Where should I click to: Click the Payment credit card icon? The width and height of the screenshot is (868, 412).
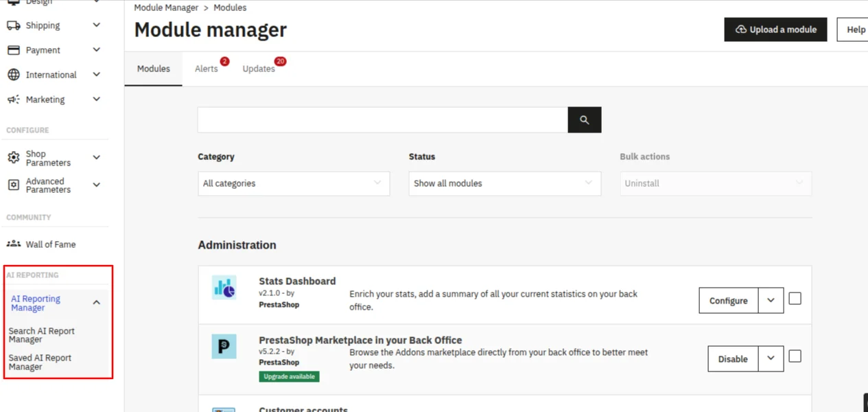(x=14, y=50)
